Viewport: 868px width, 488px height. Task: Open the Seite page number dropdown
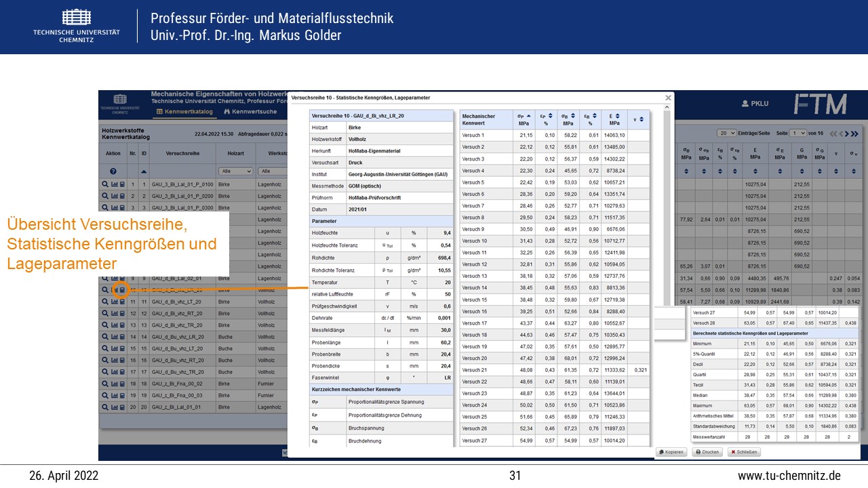[798, 134]
